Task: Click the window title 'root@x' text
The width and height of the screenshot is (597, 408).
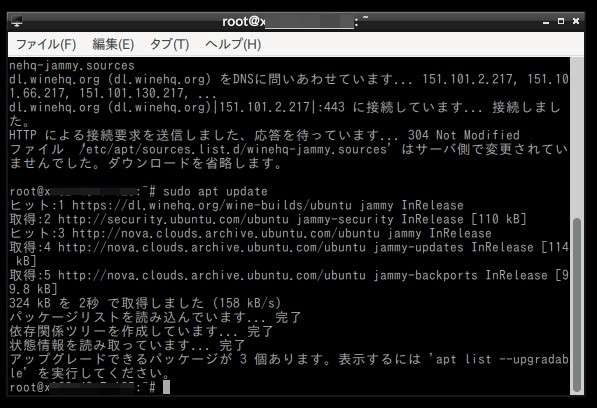Action: (x=244, y=22)
